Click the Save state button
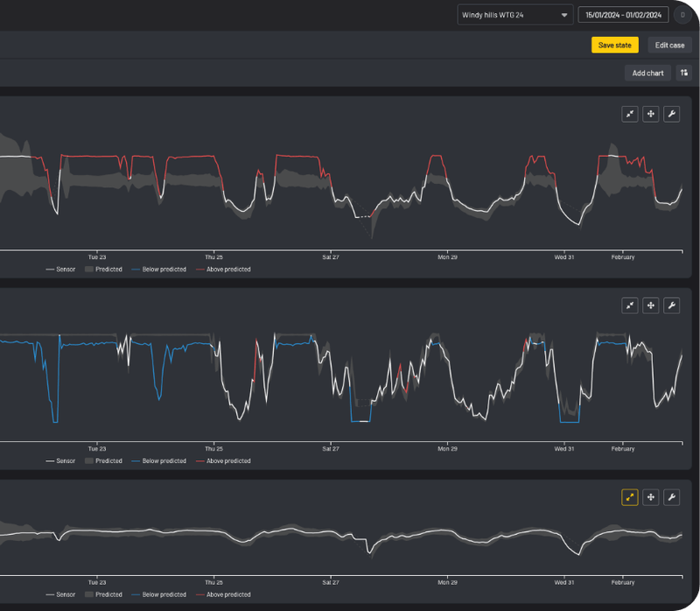This screenshot has width=700, height=611. tap(615, 45)
